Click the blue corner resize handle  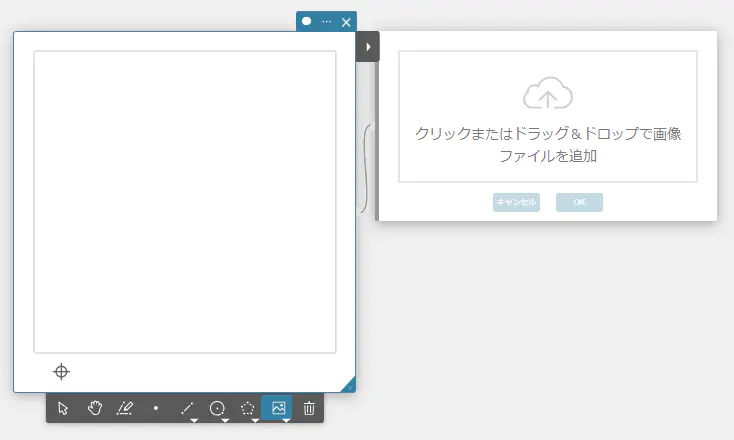349,385
